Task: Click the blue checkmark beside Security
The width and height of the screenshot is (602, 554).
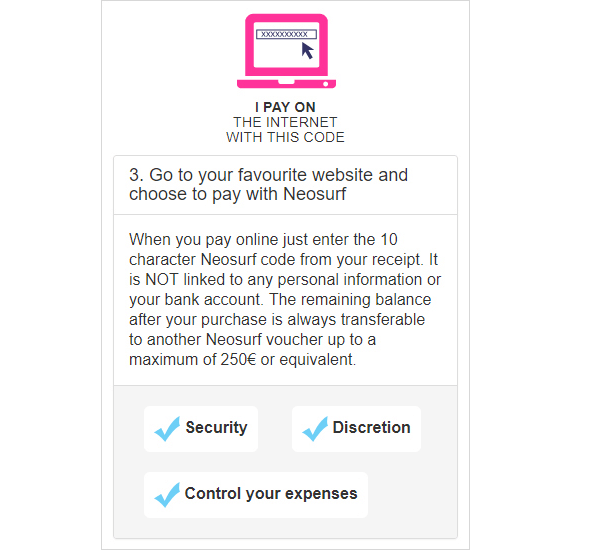Action: 167,428
